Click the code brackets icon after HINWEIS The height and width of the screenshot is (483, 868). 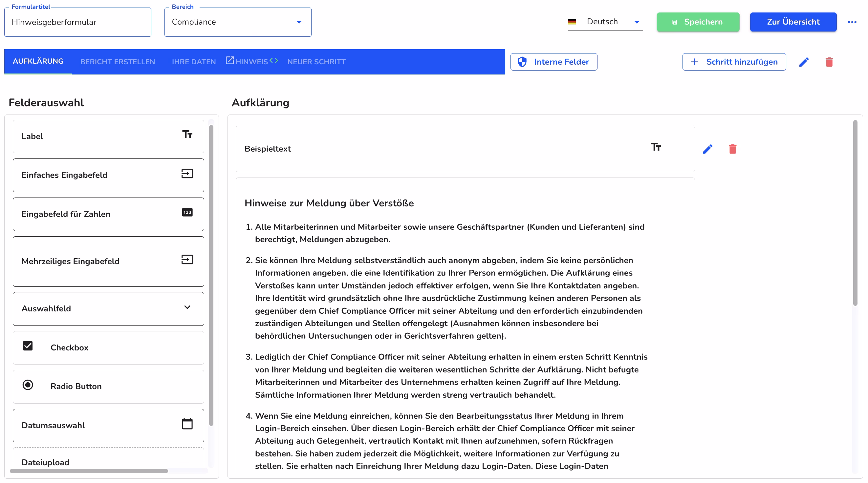[x=274, y=61]
